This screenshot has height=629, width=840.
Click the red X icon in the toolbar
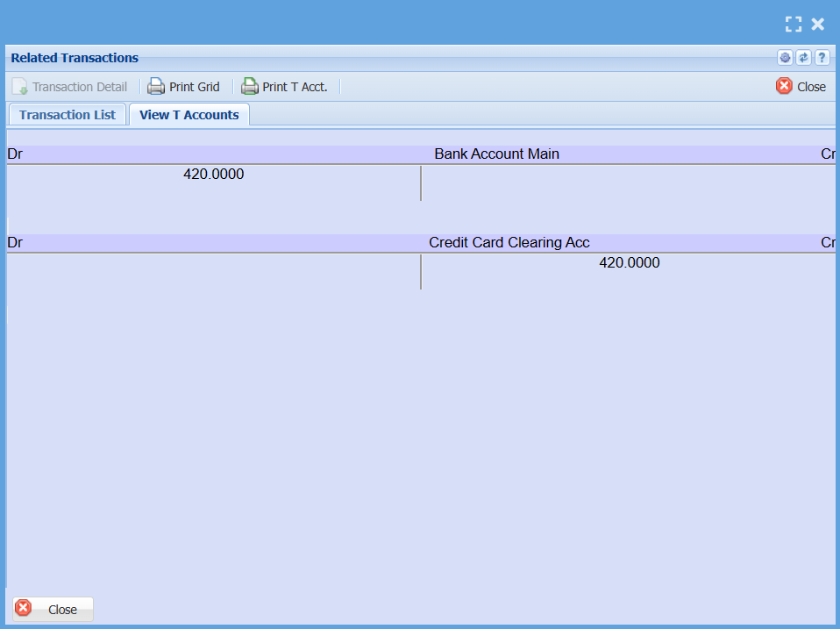point(784,86)
